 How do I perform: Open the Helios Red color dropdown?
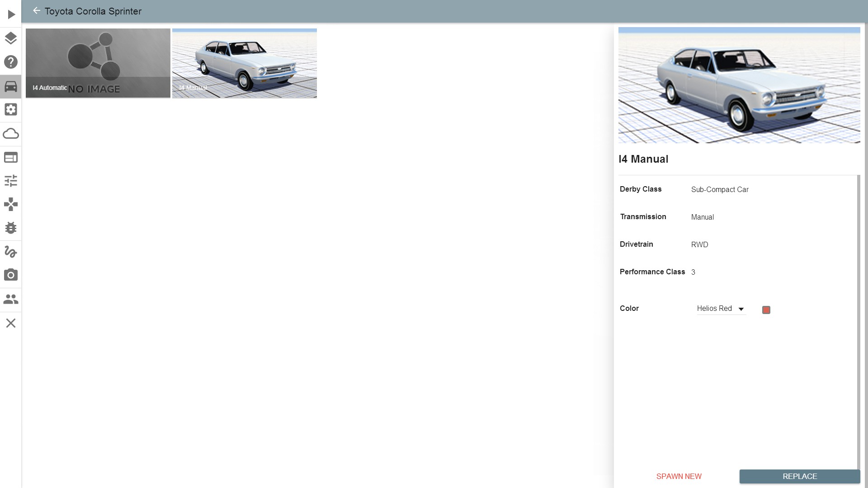click(721, 309)
